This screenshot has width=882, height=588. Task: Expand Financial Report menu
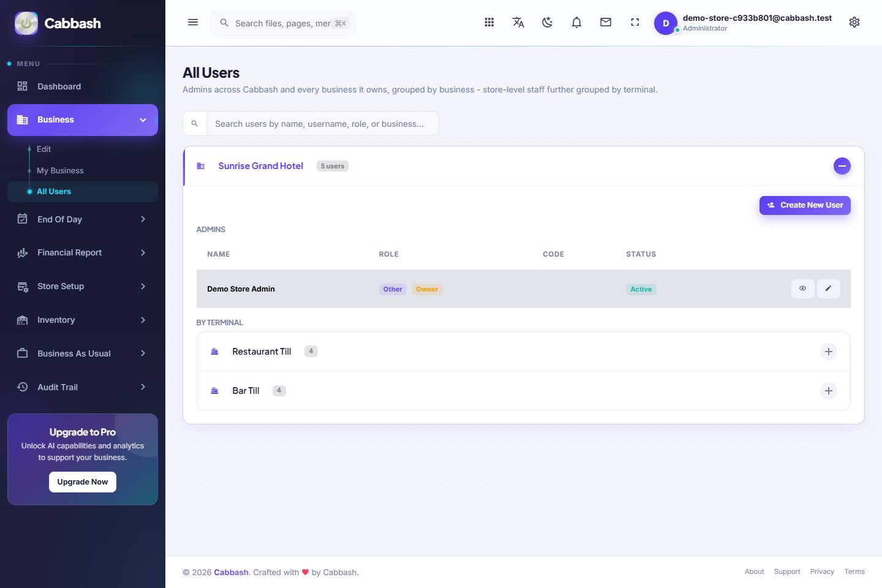point(83,253)
